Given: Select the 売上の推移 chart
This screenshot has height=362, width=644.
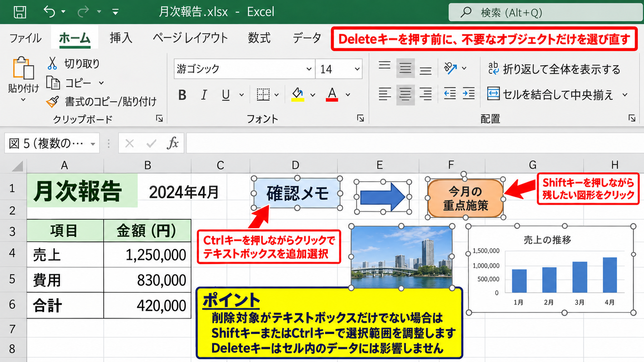Looking at the screenshot, I should pyautogui.click(x=551, y=270).
